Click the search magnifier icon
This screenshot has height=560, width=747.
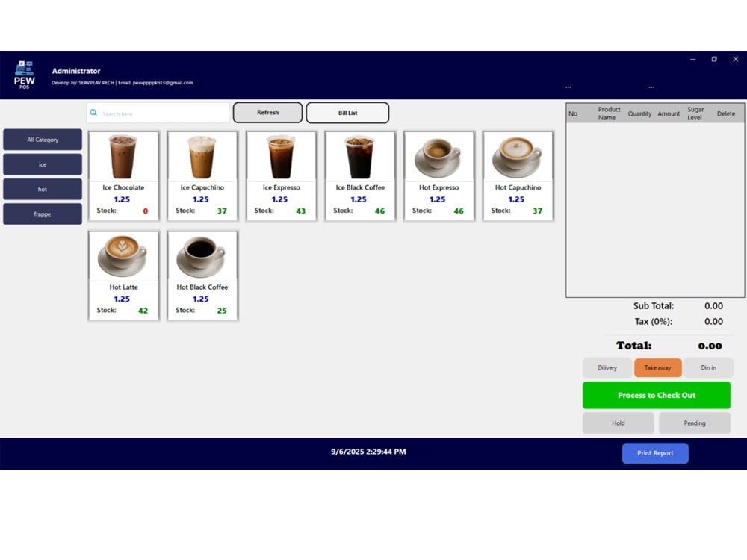(94, 113)
